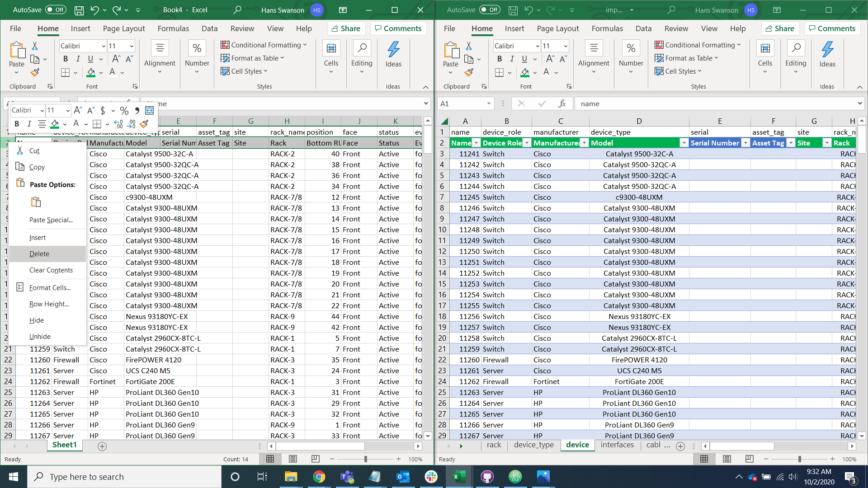The height and width of the screenshot is (488, 868).
Task: Open Ideas in the Book4 ribbon
Action: [393, 54]
